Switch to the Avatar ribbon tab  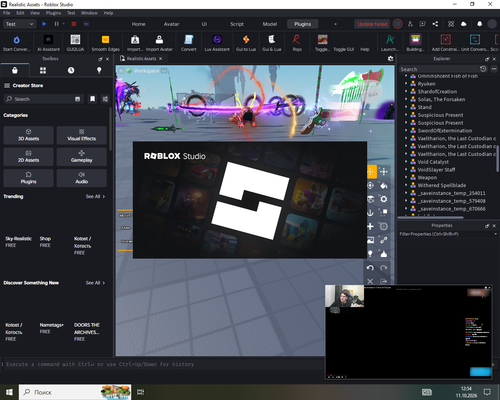171,24
